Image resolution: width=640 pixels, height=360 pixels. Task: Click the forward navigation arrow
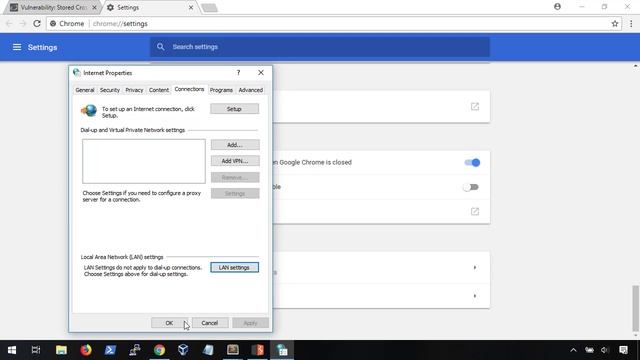23,24
